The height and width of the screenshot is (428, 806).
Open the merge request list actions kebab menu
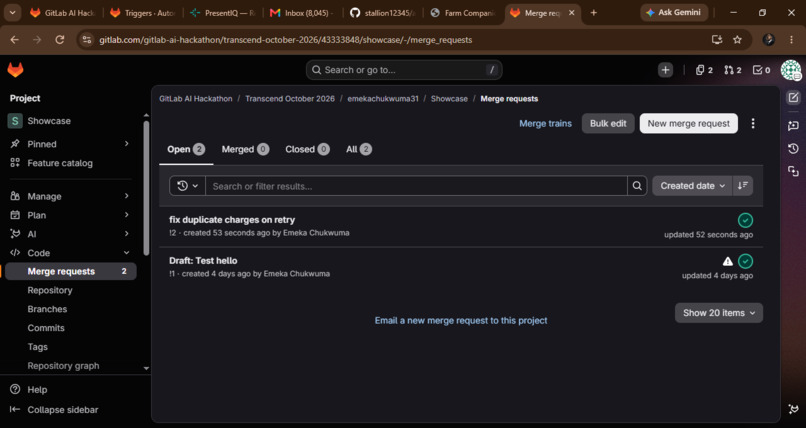[x=753, y=123]
